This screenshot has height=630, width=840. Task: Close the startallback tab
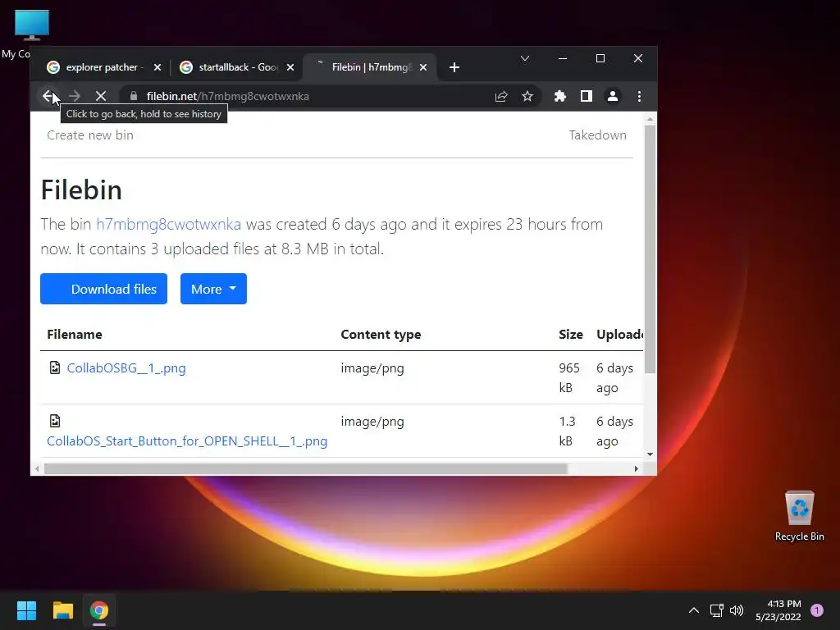tap(290, 67)
